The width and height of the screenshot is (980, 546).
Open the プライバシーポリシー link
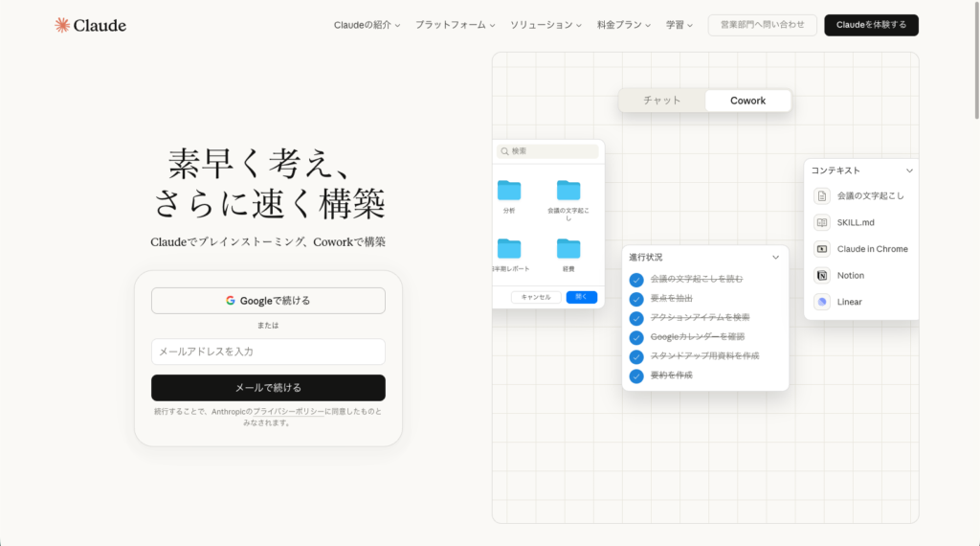pyautogui.click(x=287, y=411)
